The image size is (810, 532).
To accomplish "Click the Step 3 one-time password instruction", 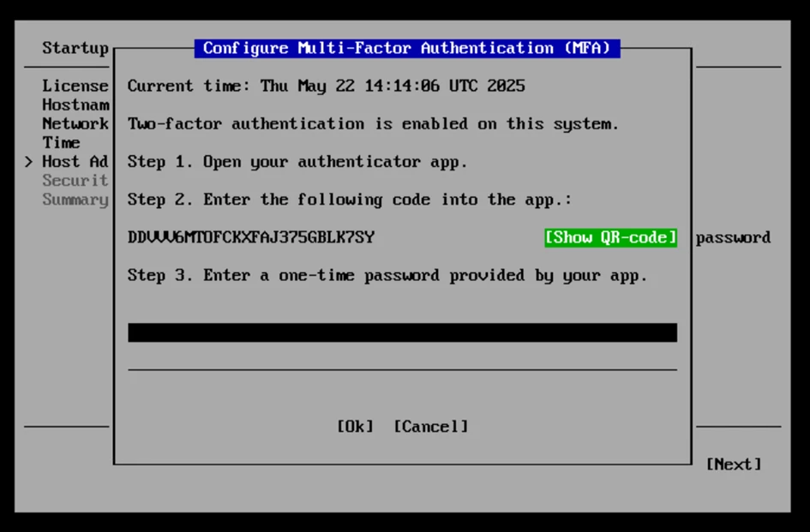I will point(387,275).
